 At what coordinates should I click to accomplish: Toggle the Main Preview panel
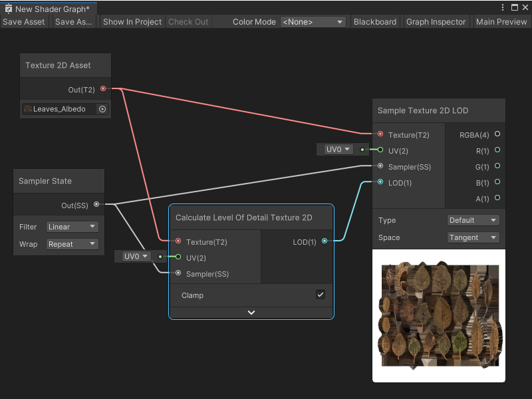click(501, 22)
